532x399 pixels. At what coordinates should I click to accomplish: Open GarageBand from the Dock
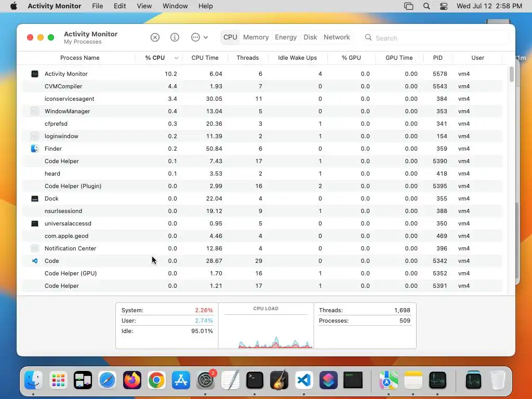point(279,380)
